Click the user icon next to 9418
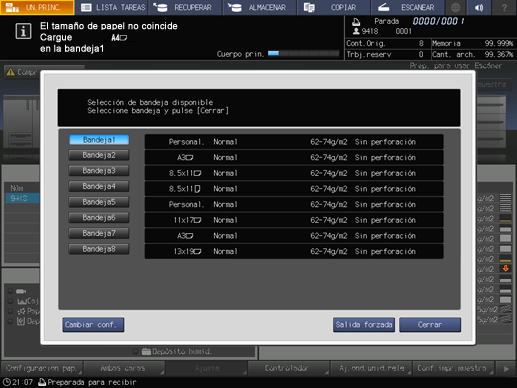Screen dimensions: 517x388 click(x=356, y=31)
